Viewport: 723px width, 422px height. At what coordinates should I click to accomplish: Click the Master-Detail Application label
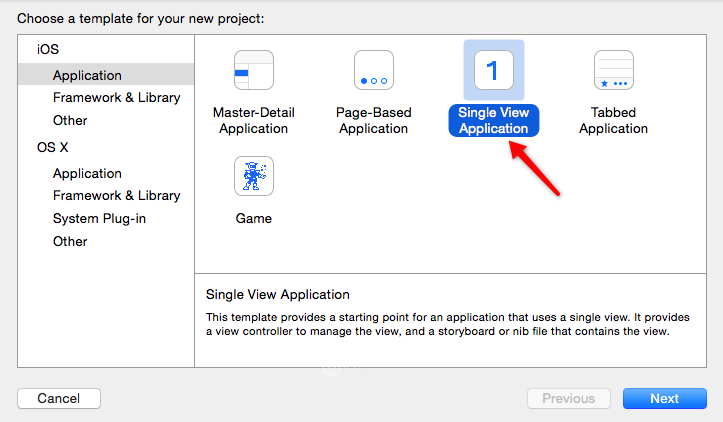[253, 120]
